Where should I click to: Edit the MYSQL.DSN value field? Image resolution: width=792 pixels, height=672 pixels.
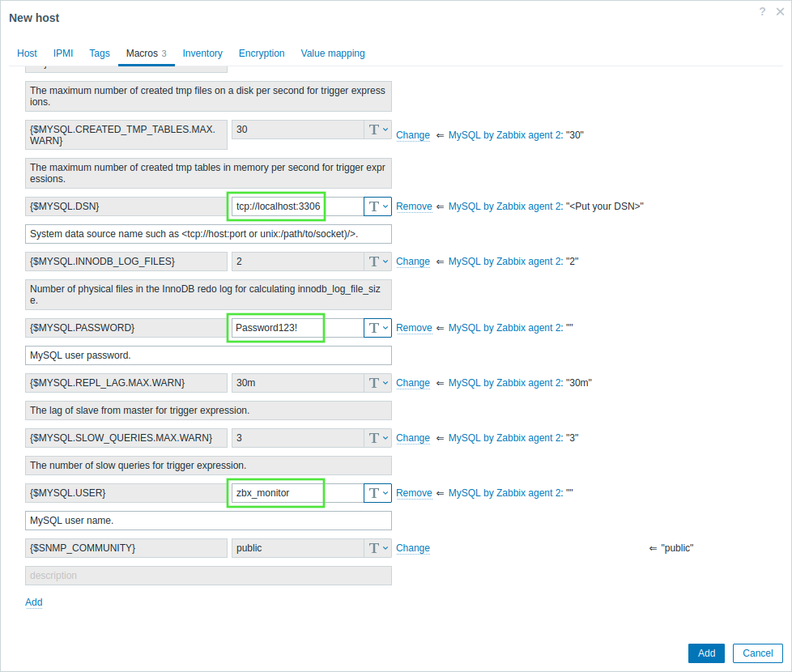pyautogui.click(x=297, y=206)
